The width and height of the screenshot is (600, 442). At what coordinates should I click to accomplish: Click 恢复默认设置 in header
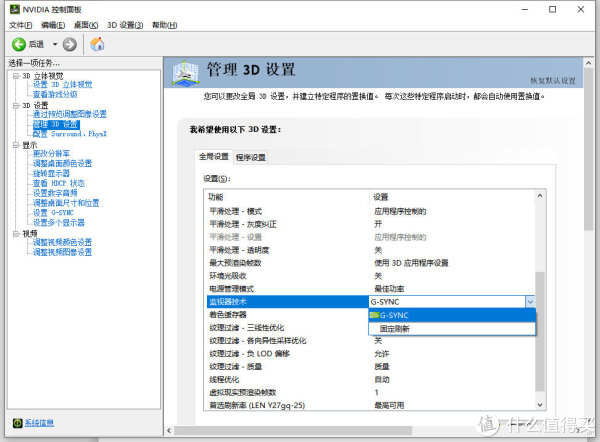coord(553,81)
